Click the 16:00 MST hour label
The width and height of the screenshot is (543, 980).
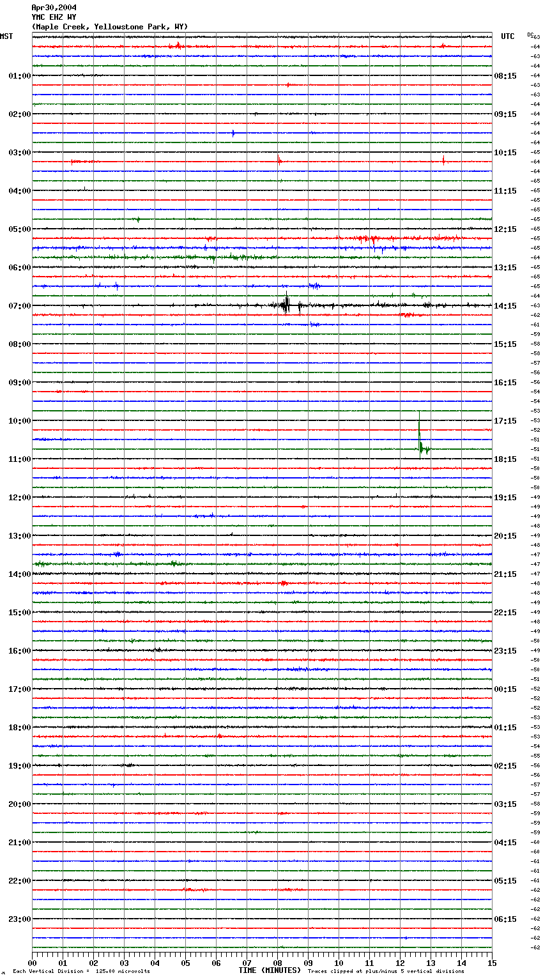click(x=20, y=650)
